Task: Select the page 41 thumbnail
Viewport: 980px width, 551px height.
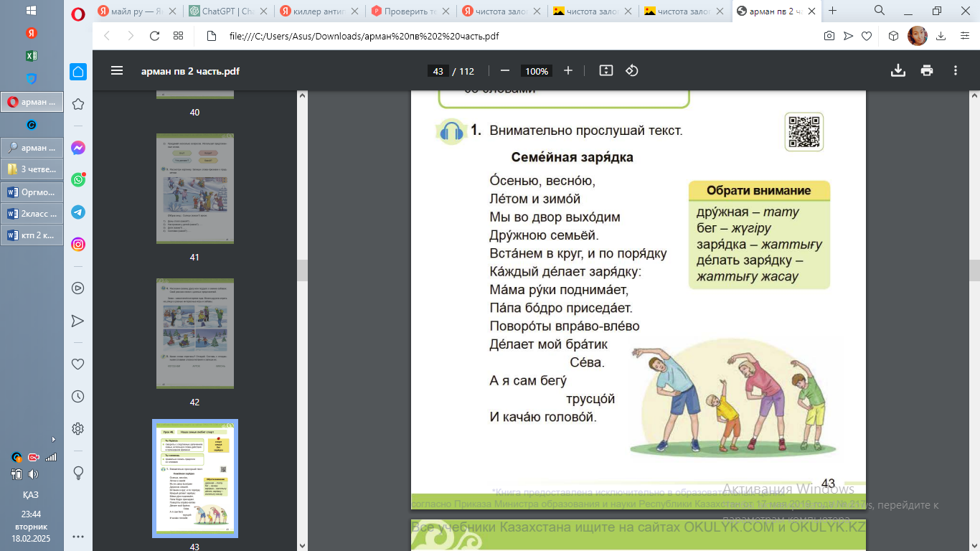Action: click(194, 189)
